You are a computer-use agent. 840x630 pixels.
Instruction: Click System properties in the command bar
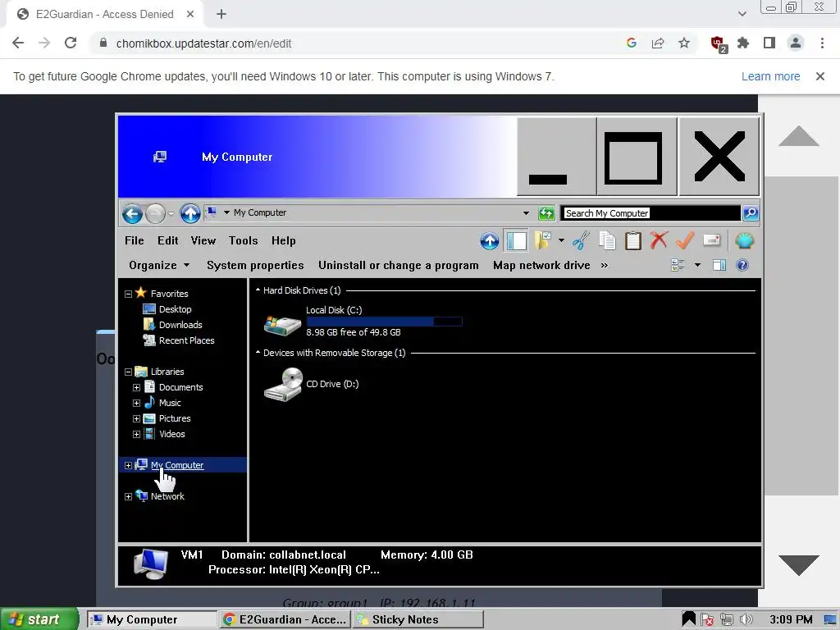point(255,265)
